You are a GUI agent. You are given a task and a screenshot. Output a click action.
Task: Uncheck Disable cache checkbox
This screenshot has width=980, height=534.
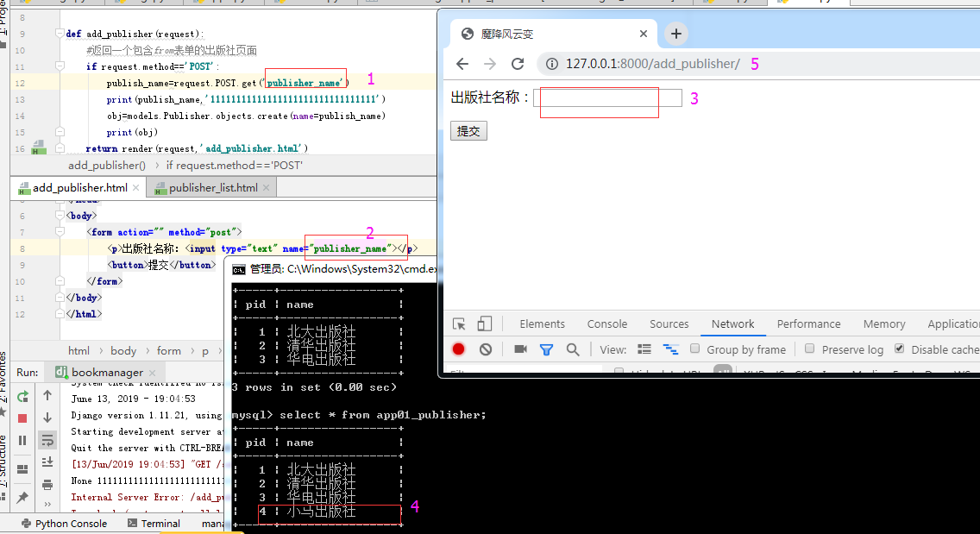coord(899,349)
